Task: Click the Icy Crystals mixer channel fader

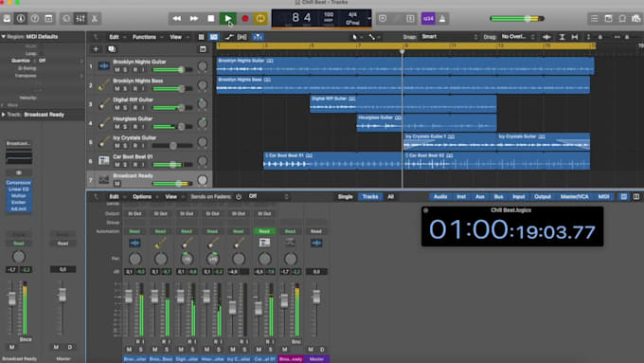Action: pyautogui.click(x=232, y=307)
